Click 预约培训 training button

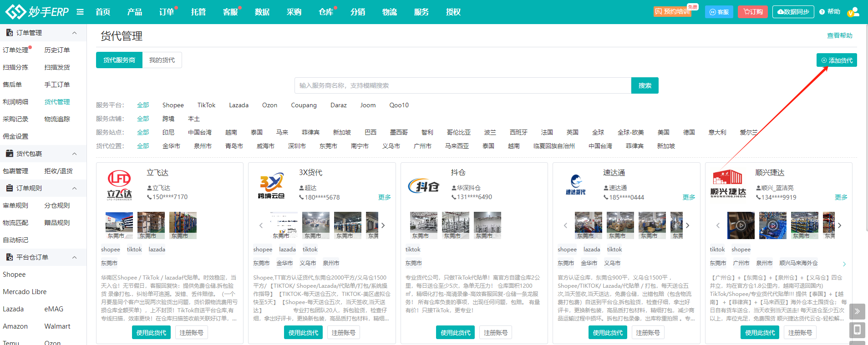click(x=672, y=11)
